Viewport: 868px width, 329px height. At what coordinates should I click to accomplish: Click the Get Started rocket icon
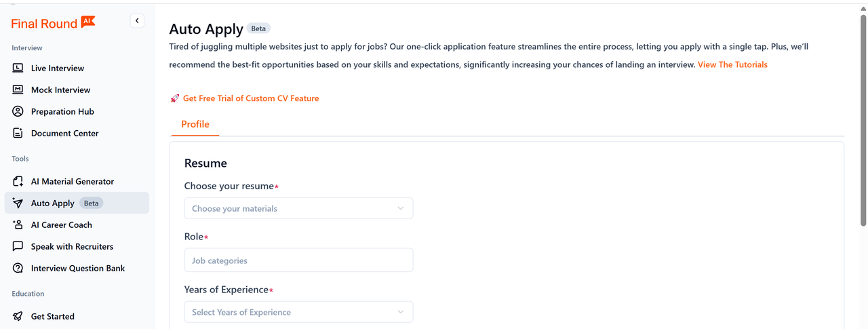click(x=18, y=316)
